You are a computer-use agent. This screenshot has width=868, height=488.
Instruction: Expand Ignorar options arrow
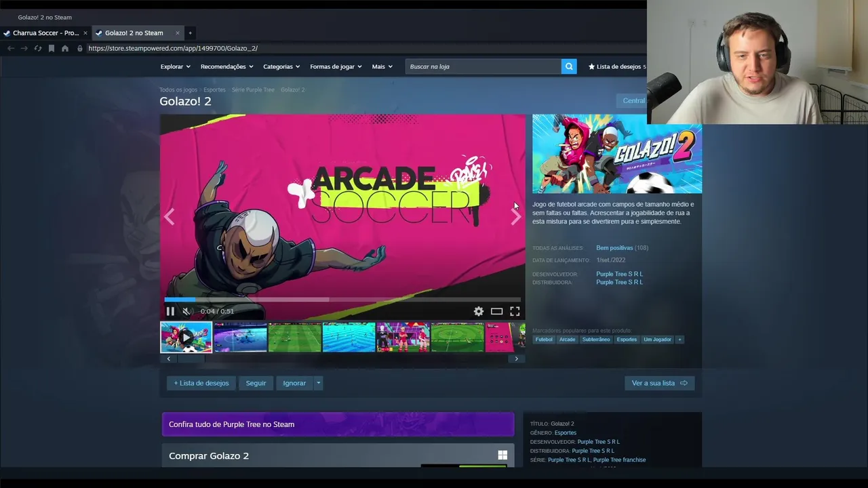[x=318, y=383]
